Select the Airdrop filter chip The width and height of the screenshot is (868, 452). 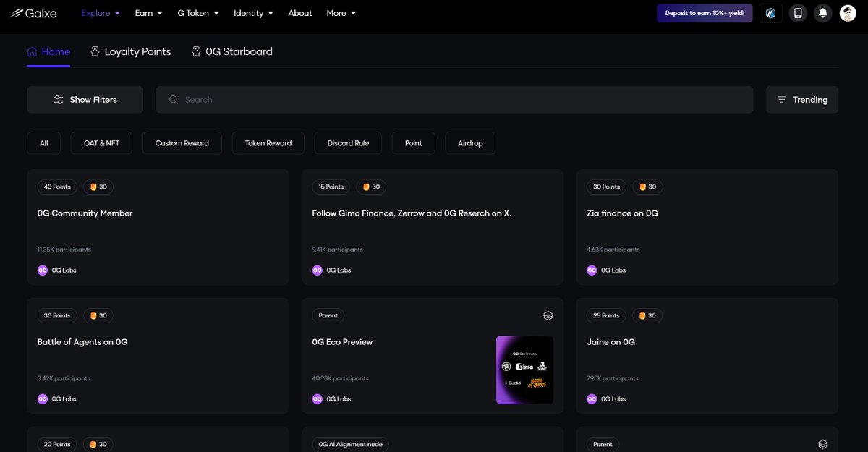[470, 143]
